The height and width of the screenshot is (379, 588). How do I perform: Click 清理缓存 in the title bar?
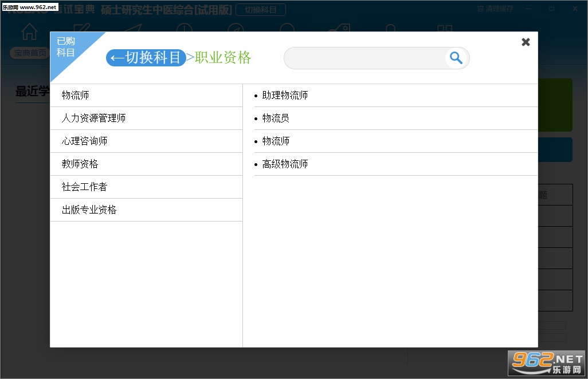(x=495, y=9)
